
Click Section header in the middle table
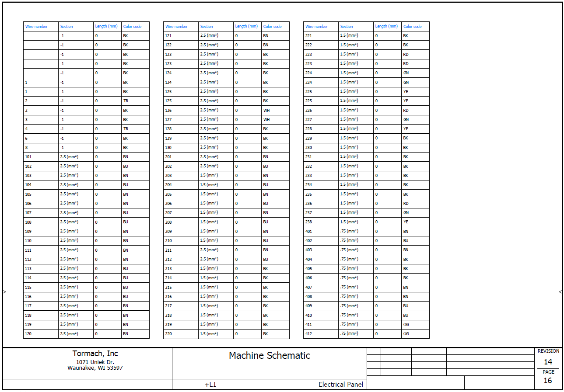tap(207, 27)
